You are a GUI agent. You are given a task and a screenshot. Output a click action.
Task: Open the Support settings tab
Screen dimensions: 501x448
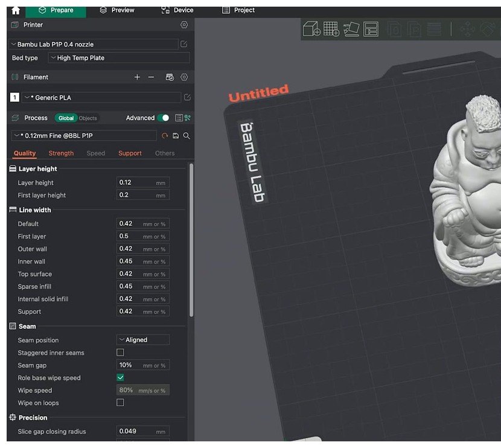(130, 153)
